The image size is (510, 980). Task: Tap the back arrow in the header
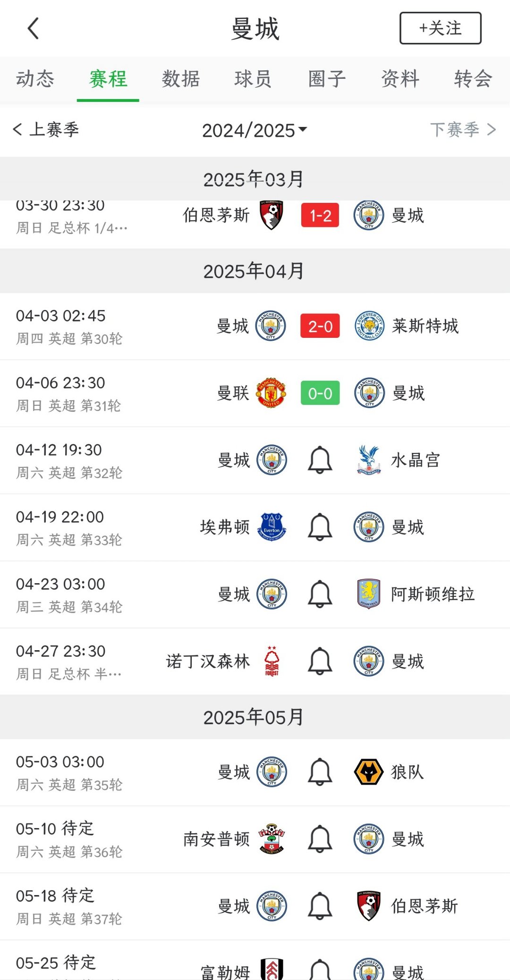tap(33, 28)
